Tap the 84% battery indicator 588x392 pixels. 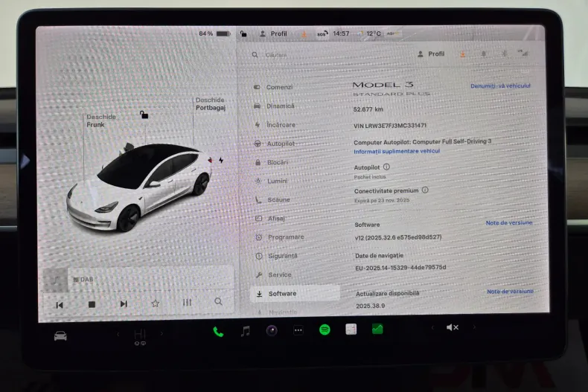pyautogui.click(x=214, y=33)
